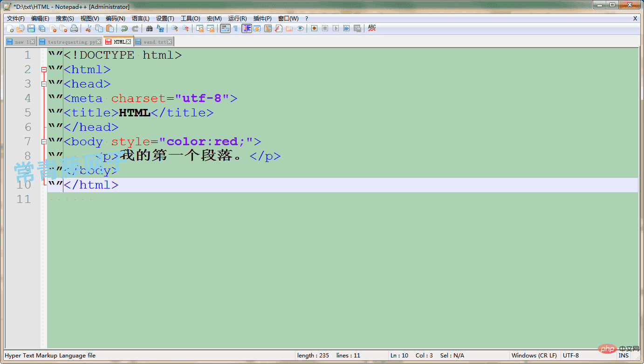Collapse the html fold on line 2
Screen dimensions: 644x364
[44, 70]
